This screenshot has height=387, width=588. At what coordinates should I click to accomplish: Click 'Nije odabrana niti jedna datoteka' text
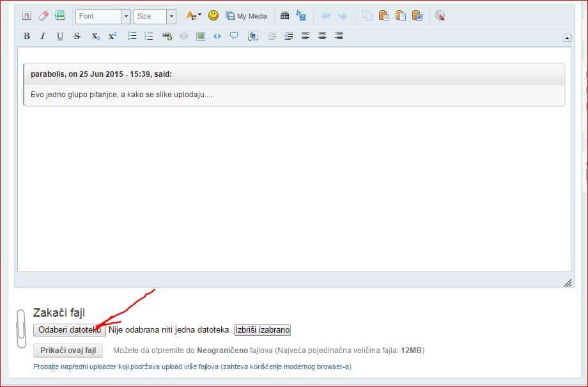(169, 330)
